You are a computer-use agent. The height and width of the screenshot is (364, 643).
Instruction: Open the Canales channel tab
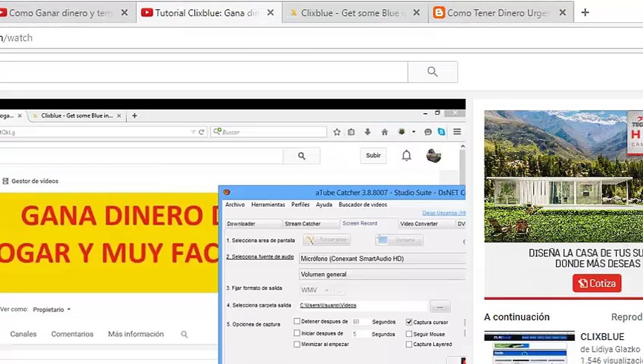click(23, 334)
